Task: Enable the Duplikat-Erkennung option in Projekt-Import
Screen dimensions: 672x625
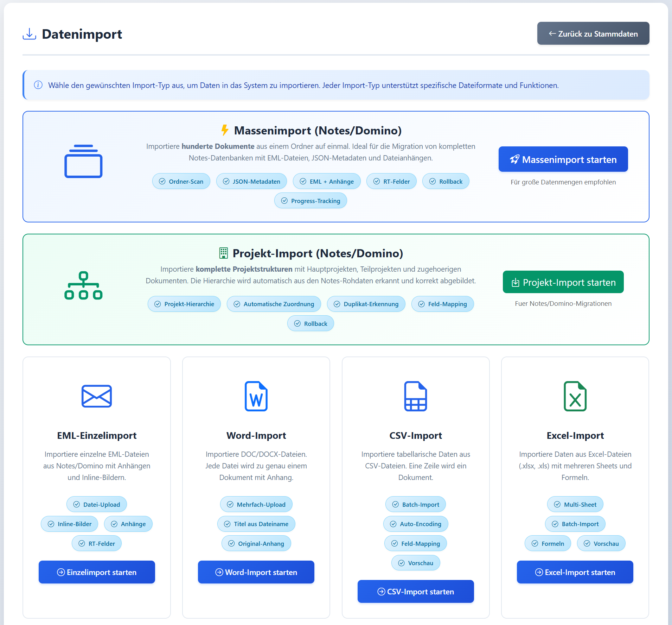Action: pos(366,304)
